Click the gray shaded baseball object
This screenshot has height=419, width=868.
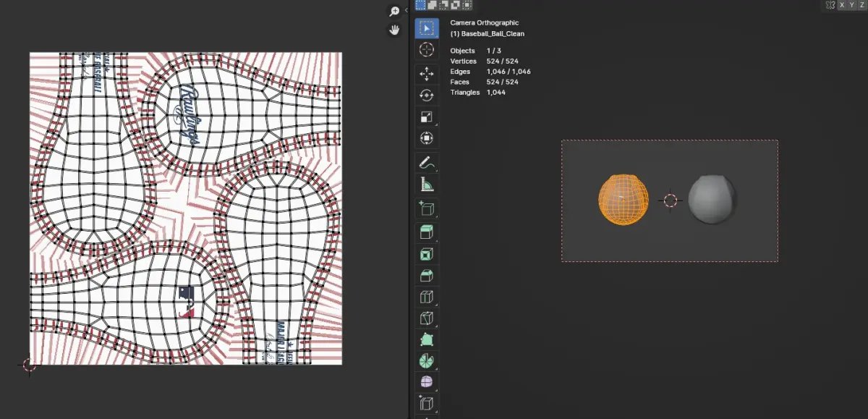point(712,198)
